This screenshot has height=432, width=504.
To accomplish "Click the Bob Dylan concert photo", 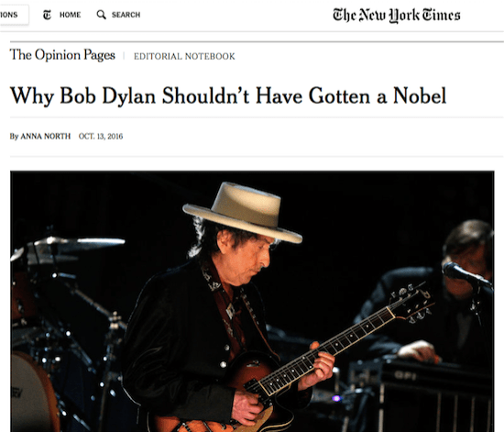I will (x=252, y=302).
